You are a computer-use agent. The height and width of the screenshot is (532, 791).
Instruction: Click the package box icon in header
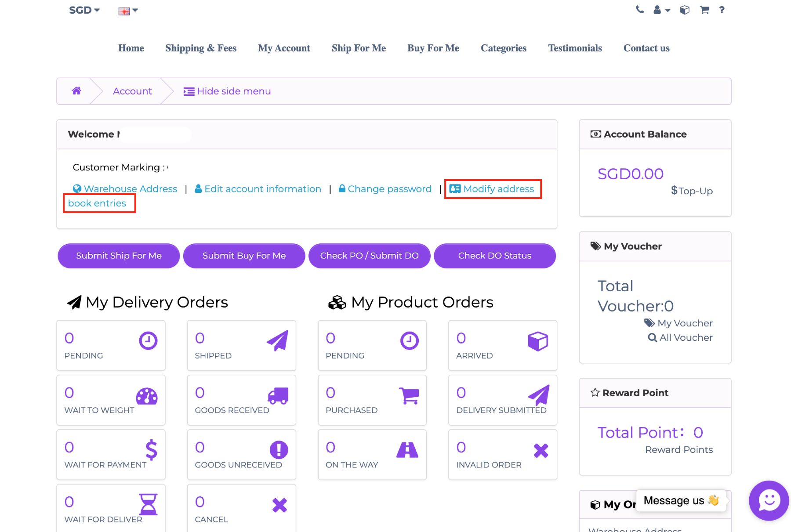[x=684, y=10]
